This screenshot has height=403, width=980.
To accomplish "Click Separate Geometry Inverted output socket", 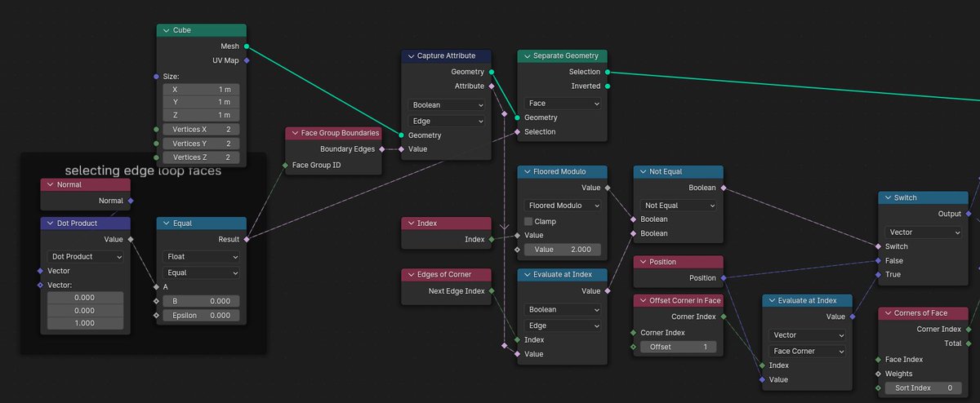I will (608, 86).
